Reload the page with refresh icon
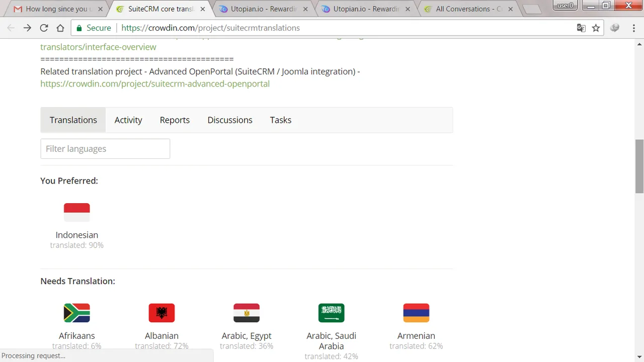This screenshot has width=644, height=362. (44, 28)
